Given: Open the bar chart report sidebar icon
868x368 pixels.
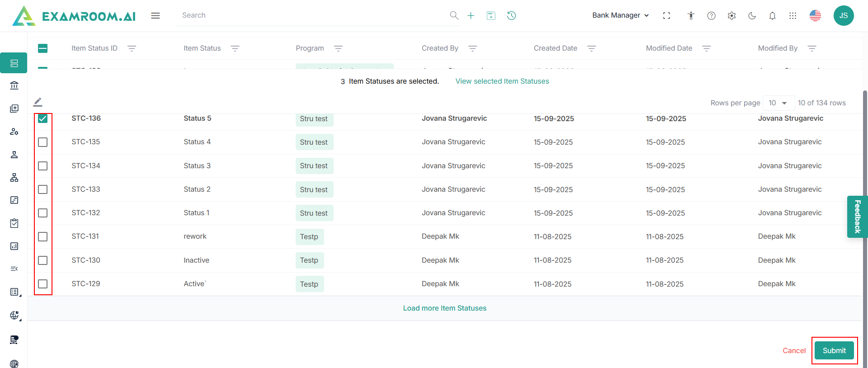Looking at the screenshot, I should click(14, 246).
